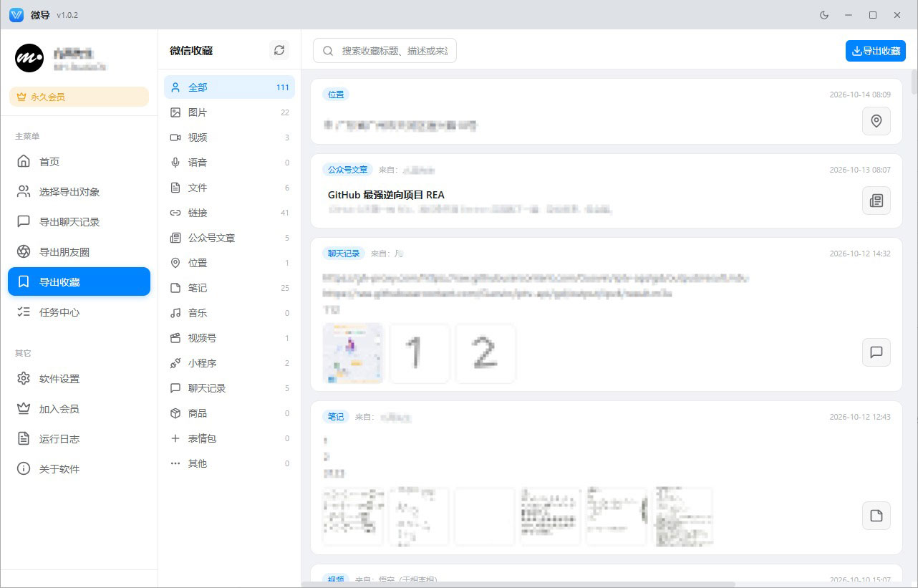Open 导出朋友圈 in sidebar
Image resolution: width=918 pixels, height=588 pixels.
coord(79,252)
